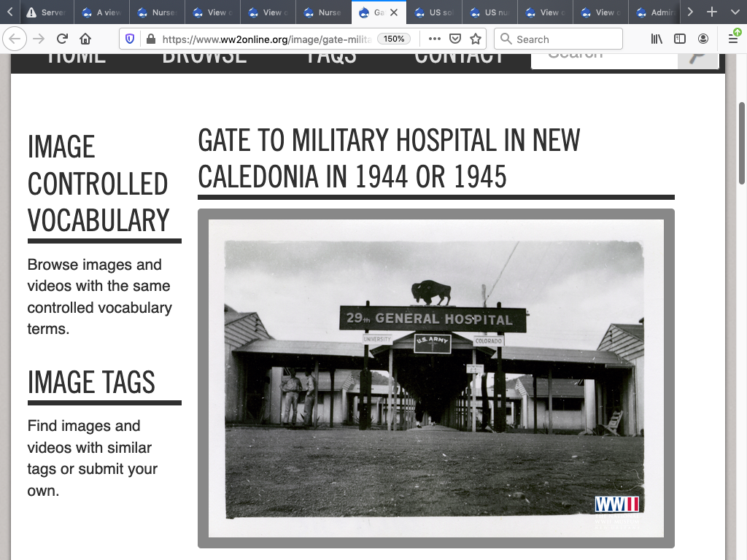Click the 29th General Hospital photo
Screen dimensions: 747x560
(x=436, y=378)
